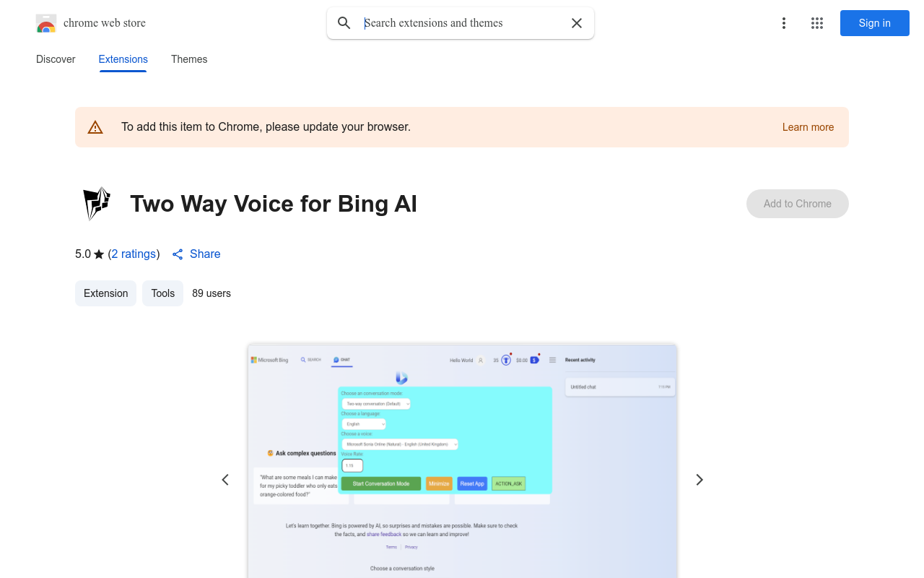Click the warning triangle icon in the banner
The width and height of the screenshot is (924, 578).
click(x=95, y=127)
